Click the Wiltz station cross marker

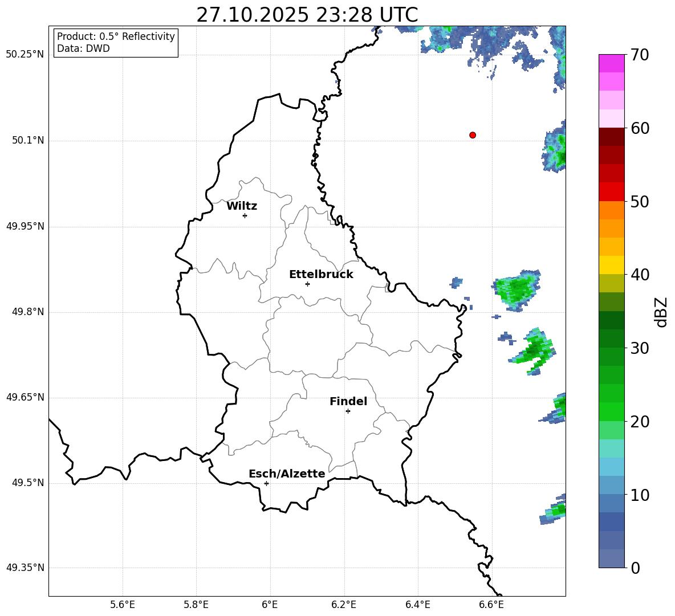pyautogui.click(x=245, y=215)
